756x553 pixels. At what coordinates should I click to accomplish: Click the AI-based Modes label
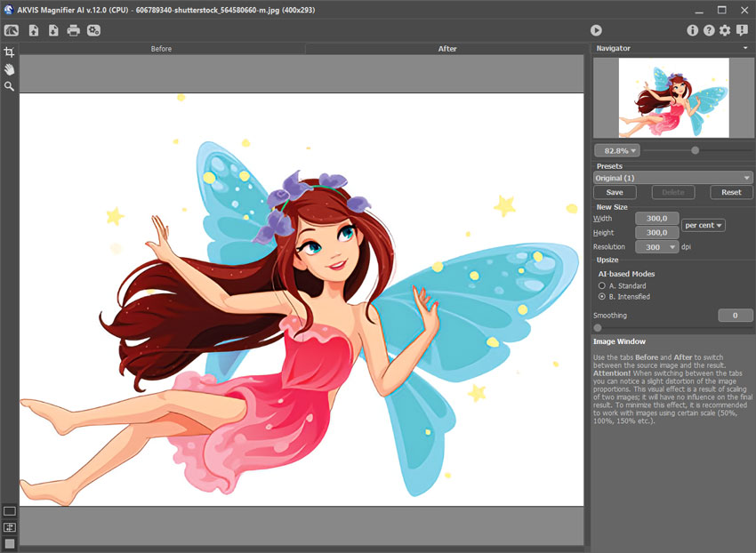[626, 274]
